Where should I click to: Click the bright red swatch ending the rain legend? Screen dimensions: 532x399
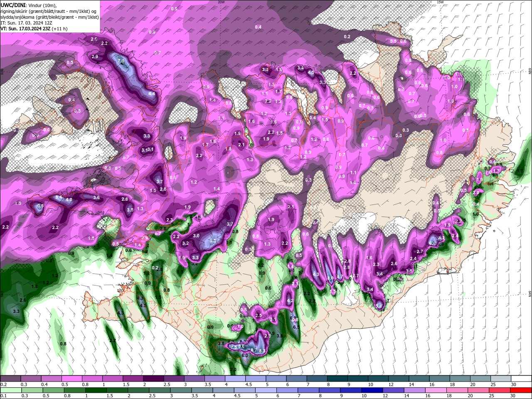coord(521,390)
